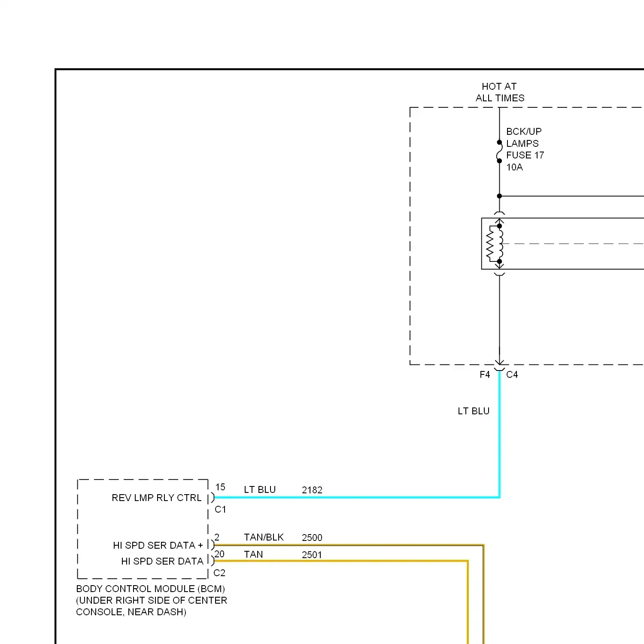Click the BODY CONTROL MODULE (BCM) caption
644x644 pixels.
pos(151,589)
